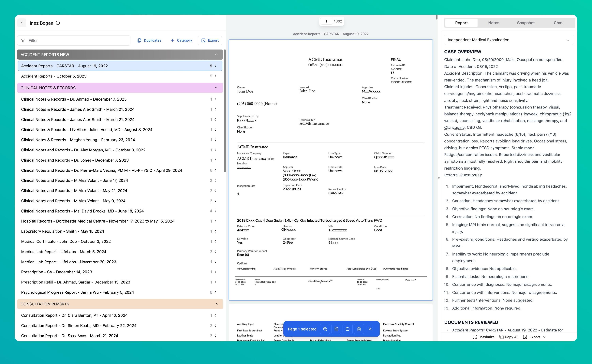592x364 pixels.
Task: Click the info icon beside Inez Bogan
Action: tap(58, 23)
